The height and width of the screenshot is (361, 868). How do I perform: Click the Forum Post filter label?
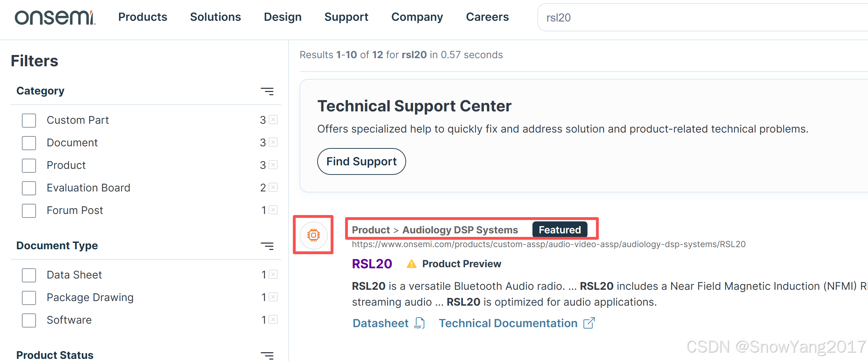75,210
